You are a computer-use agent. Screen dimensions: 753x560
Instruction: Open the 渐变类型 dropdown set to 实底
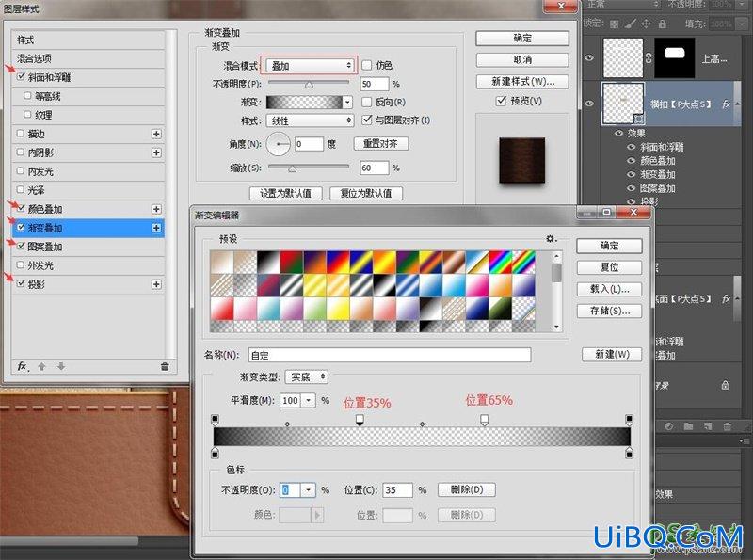pos(307,377)
